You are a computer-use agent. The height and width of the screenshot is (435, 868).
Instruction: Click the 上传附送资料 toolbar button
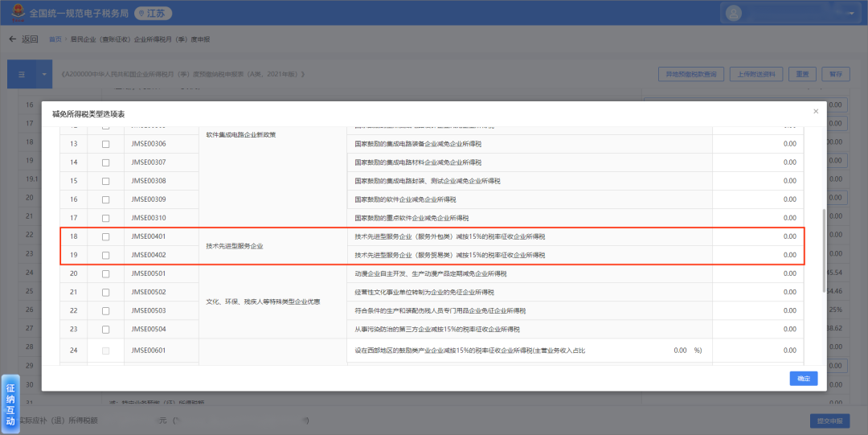pos(756,74)
